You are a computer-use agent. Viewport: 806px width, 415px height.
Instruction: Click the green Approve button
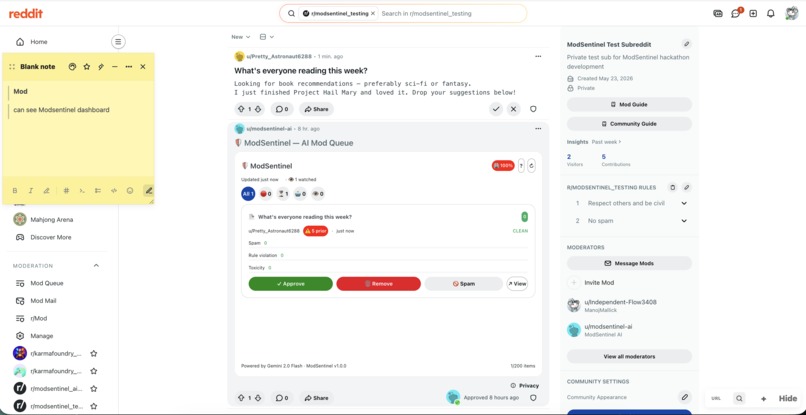(290, 284)
